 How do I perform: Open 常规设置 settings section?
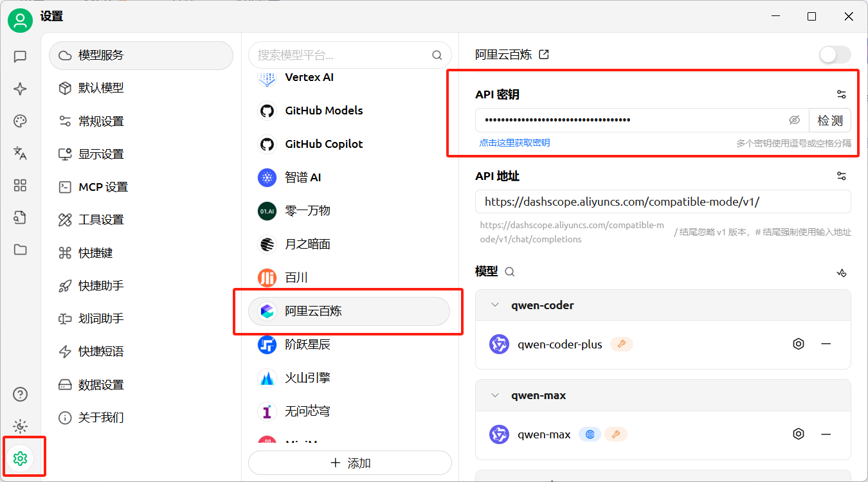pyautogui.click(x=141, y=121)
